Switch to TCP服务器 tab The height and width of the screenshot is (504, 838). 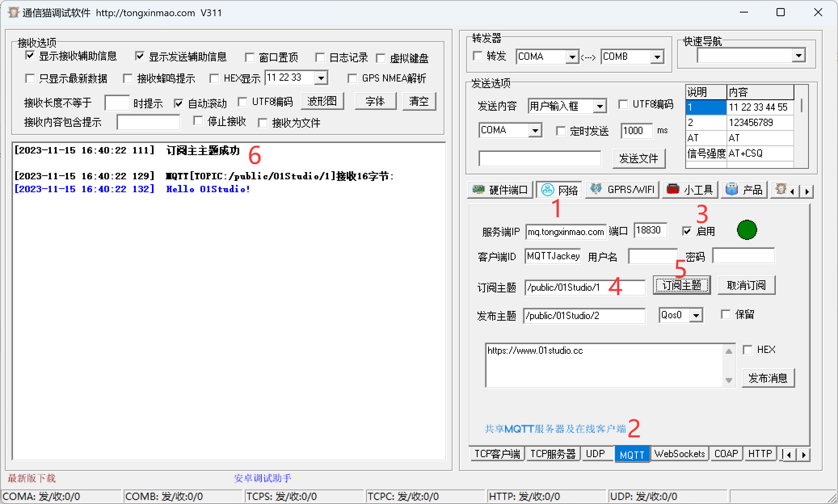pos(553,454)
